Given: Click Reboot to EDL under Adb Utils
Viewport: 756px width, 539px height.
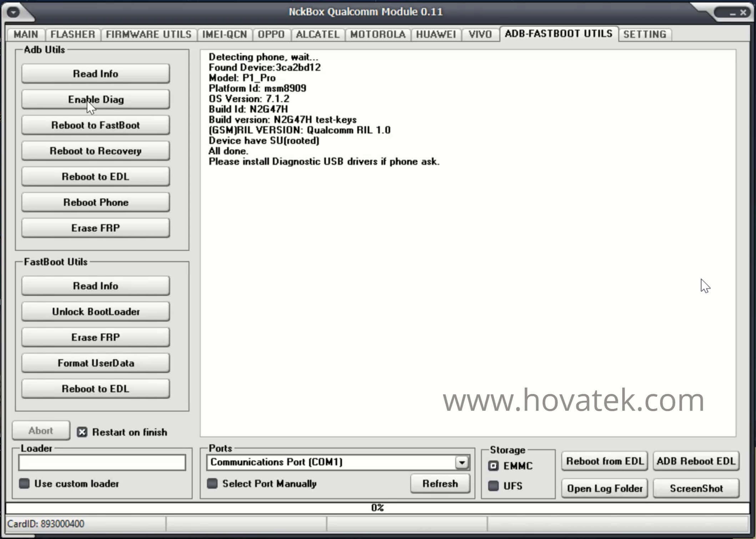Looking at the screenshot, I should click(96, 176).
